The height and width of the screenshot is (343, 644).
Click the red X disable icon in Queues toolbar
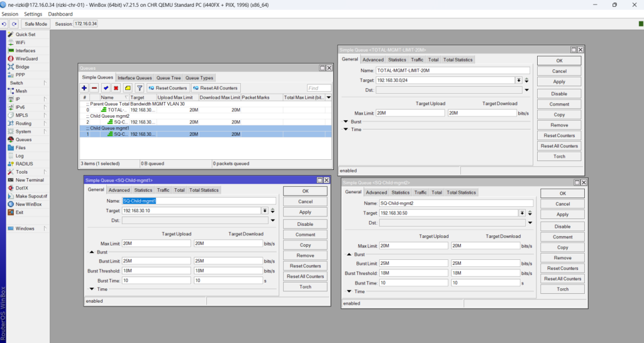pos(116,88)
